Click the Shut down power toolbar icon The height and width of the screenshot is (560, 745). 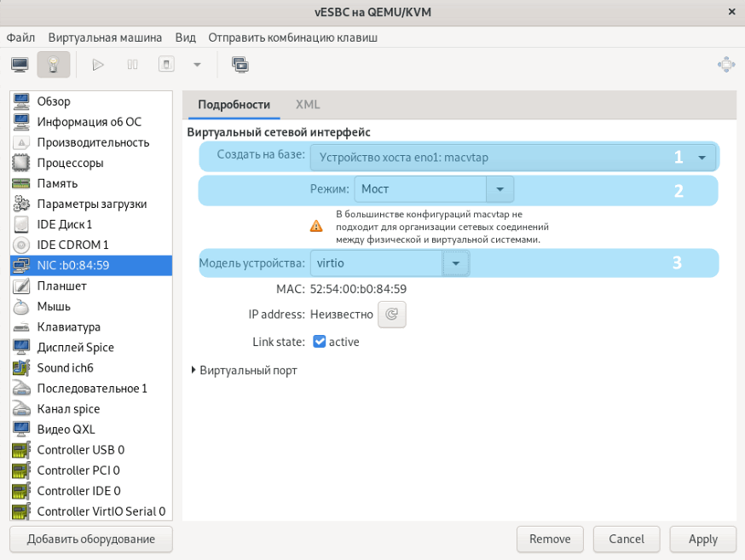click(167, 64)
